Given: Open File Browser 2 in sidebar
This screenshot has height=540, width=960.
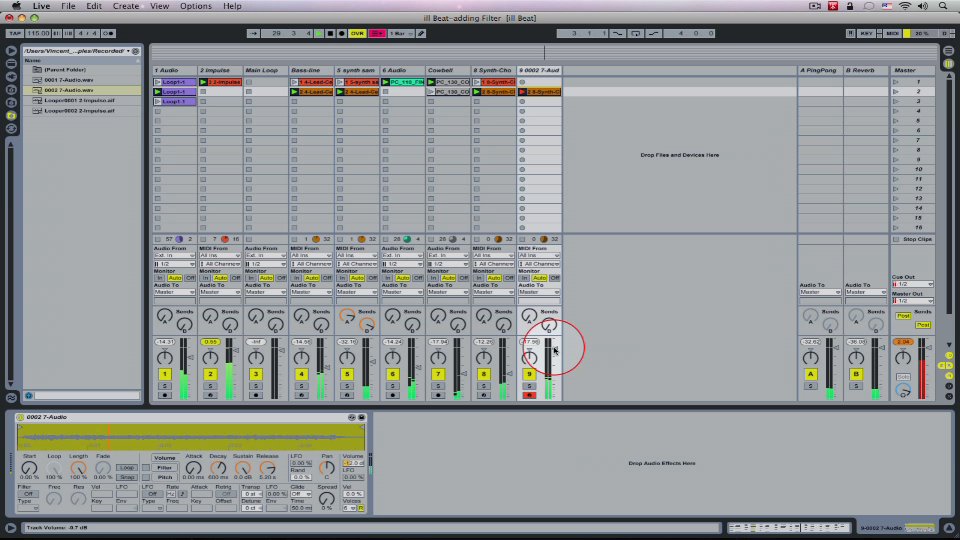Looking at the screenshot, I should pos(11,102).
